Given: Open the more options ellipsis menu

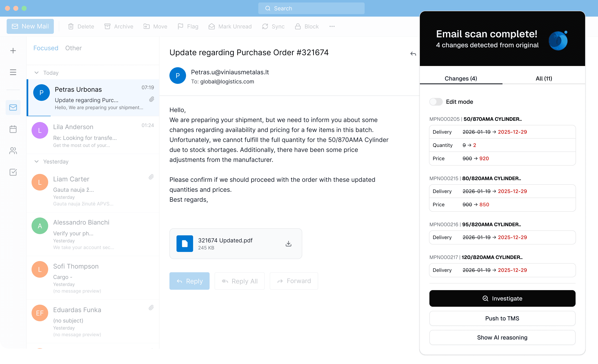Looking at the screenshot, I should pyautogui.click(x=332, y=26).
